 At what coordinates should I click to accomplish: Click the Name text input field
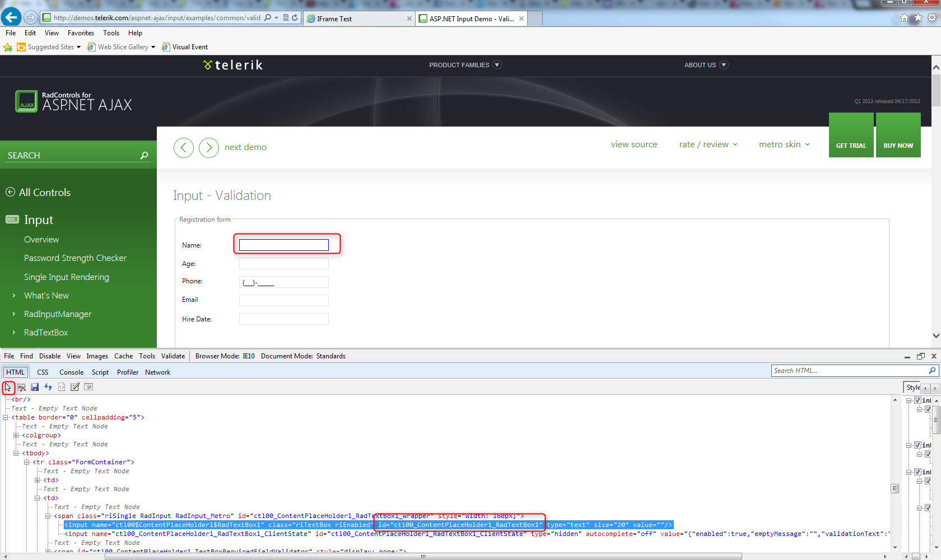(x=284, y=245)
